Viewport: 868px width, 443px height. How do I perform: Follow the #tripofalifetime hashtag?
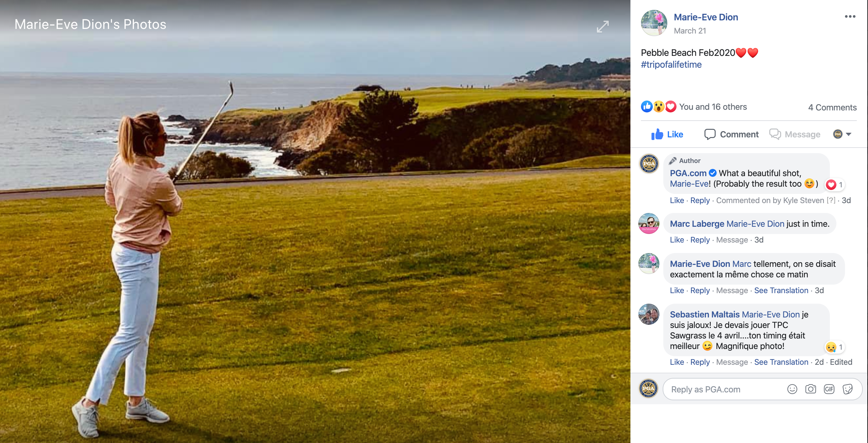pyautogui.click(x=671, y=65)
